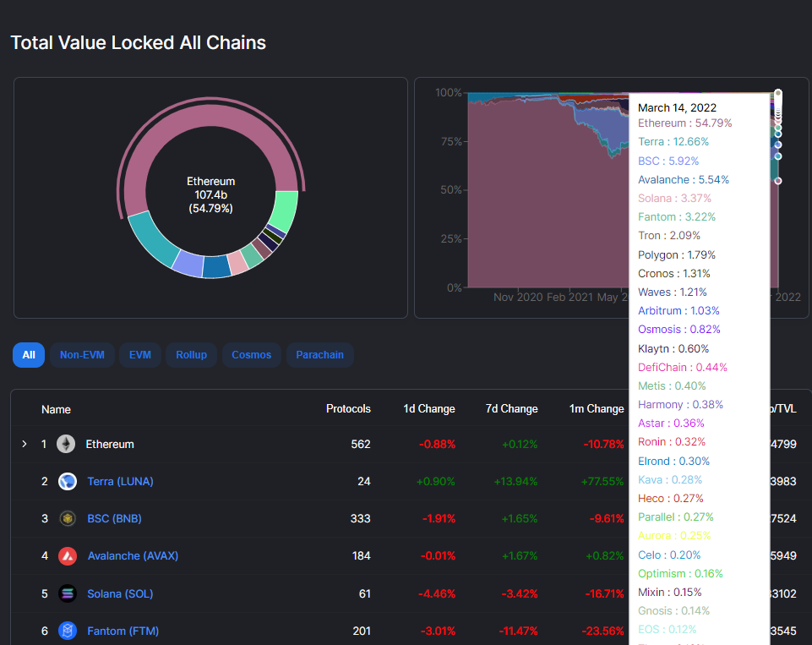The height and width of the screenshot is (645, 812).
Task: Click tooltip entry Arbitrum : 1.03%
Action: [x=678, y=310]
